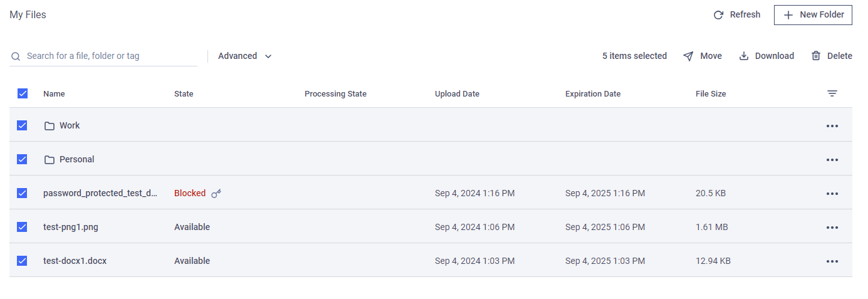Open more options for the Personal folder
Screen dimensions: 868x299
pos(832,160)
